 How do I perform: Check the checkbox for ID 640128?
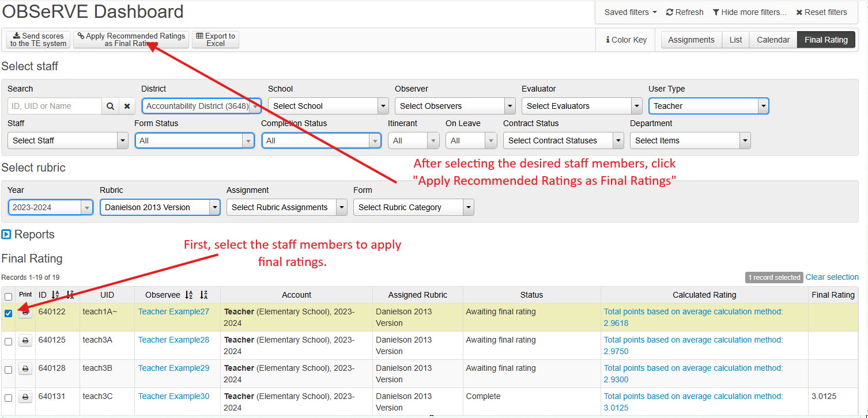(x=8, y=370)
